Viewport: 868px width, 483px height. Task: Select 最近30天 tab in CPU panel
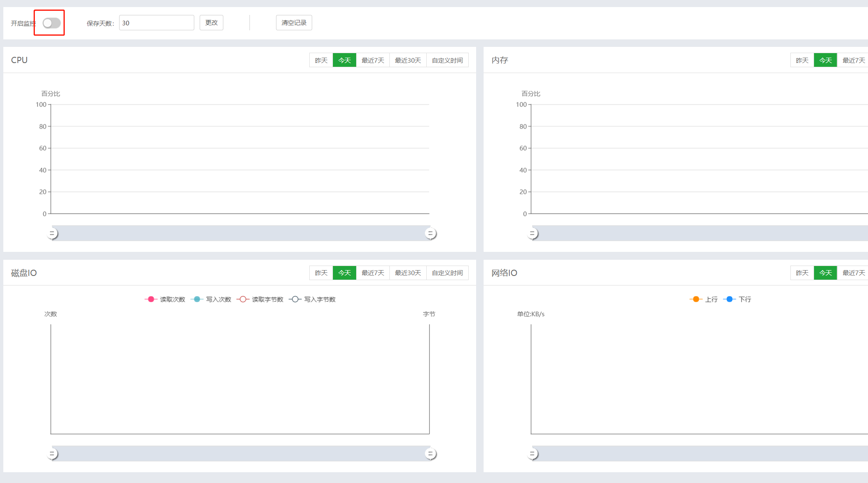point(408,60)
